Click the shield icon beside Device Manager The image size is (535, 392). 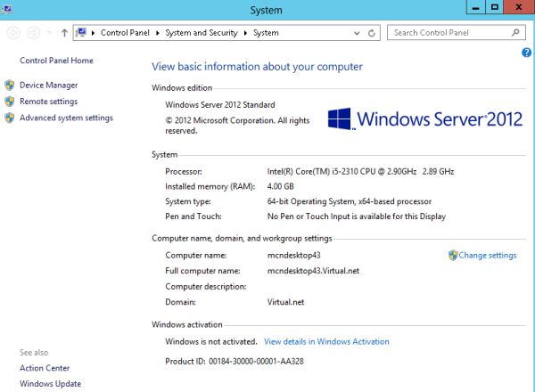pyautogui.click(x=10, y=85)
